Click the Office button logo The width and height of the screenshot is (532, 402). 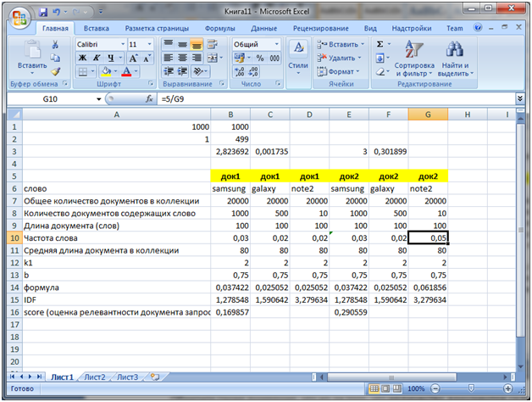tap(19, 17)
